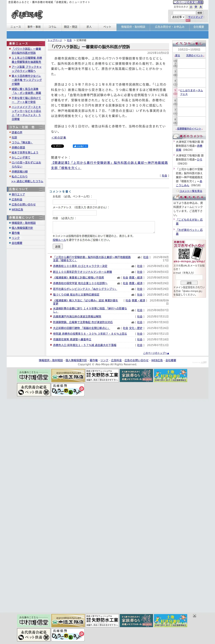This screenshot has width=215, height=644.
Task: Click このページの本文へ移動 skip link
Action: click(x=188, y=2)
